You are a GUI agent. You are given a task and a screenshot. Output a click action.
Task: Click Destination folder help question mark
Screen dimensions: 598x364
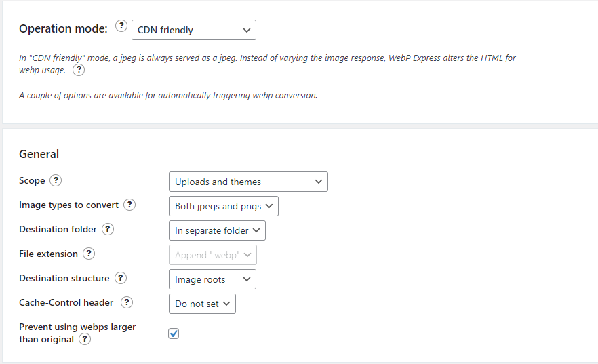point(108,229)
